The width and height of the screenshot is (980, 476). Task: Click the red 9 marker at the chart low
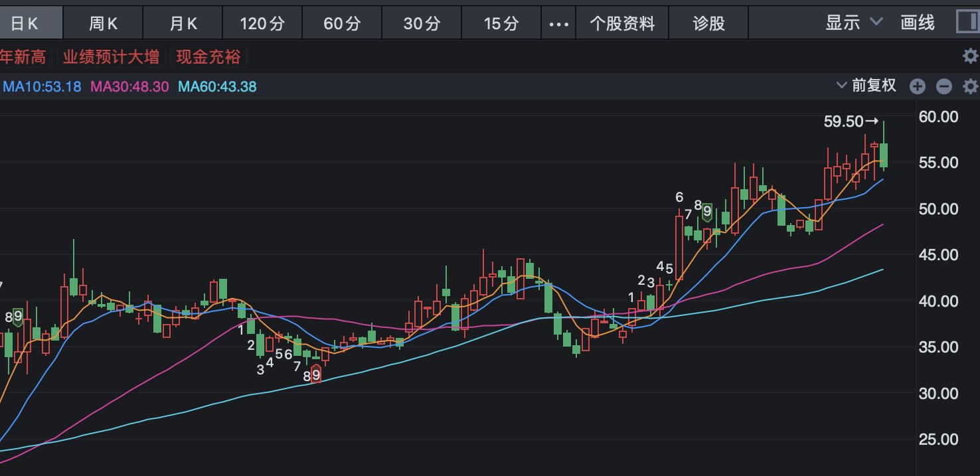(x=316, y=375)
